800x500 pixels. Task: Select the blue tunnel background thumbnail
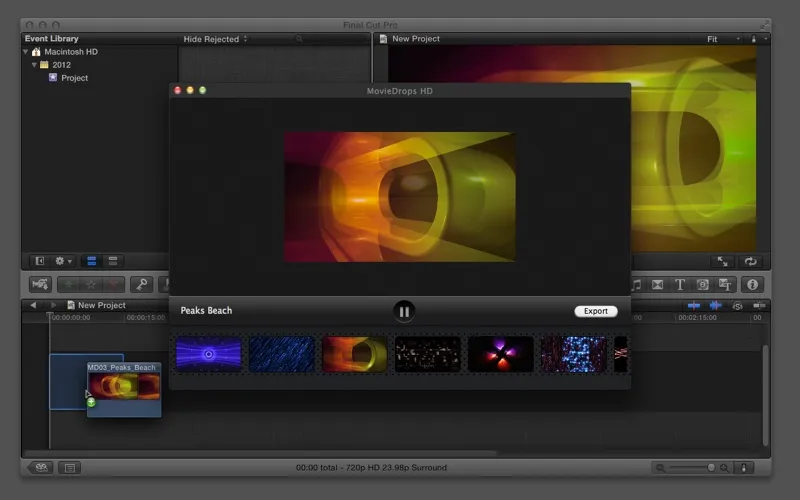(209, 354)
